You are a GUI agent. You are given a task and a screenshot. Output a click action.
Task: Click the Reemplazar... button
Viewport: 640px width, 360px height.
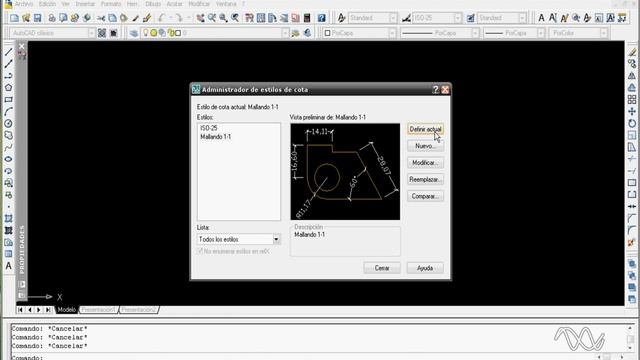click(425, 180)
